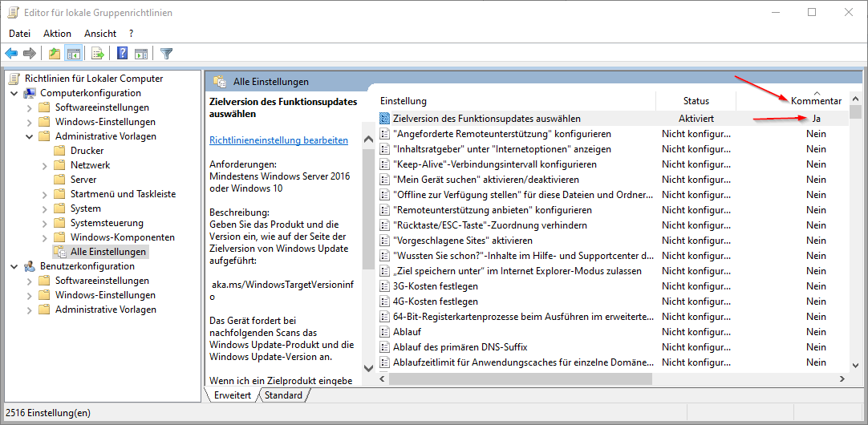Collapse the Benutzerkonfiguration tree node

[x=14, y=266]
